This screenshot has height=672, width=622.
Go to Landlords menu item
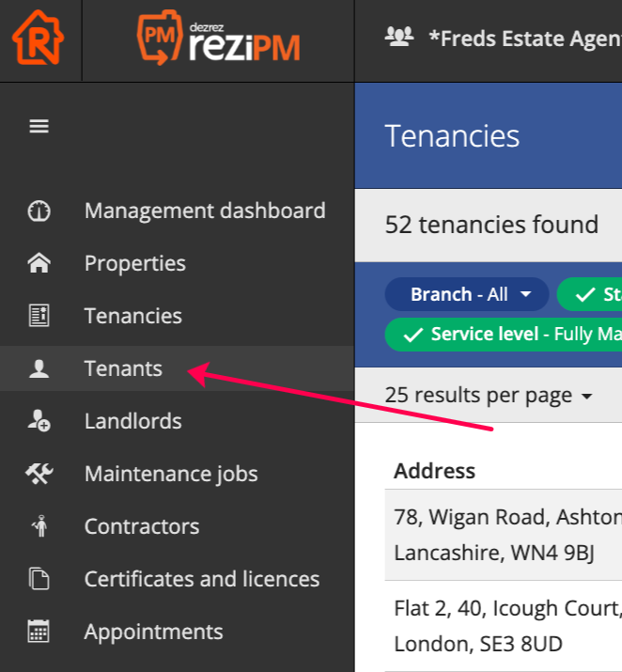pos(132,421)
